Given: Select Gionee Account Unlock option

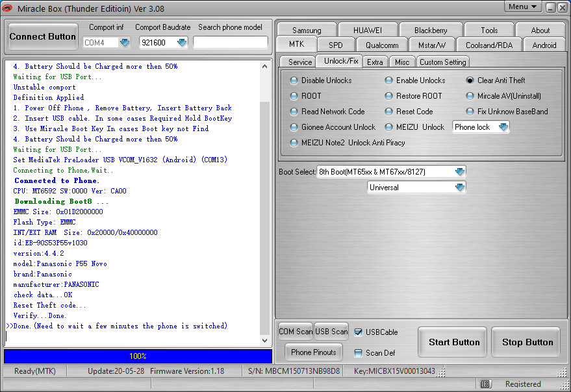Looking at the screenshot, I should tap(294, 127).
